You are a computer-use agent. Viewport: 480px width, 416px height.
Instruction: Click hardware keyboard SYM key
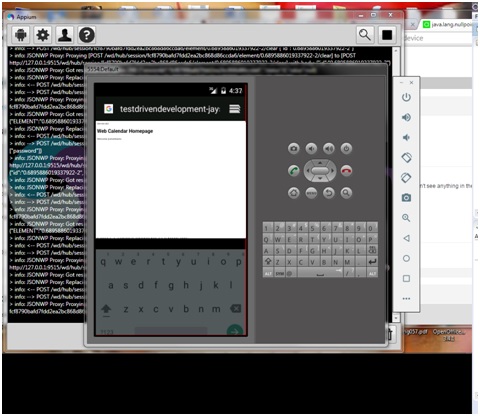[x=279, y=273]
